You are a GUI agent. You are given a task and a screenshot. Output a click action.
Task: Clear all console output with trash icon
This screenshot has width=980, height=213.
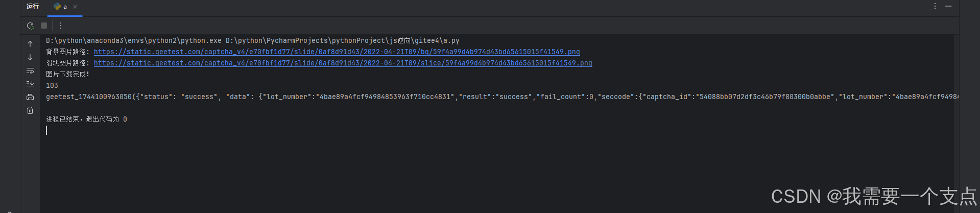[30, 110]
